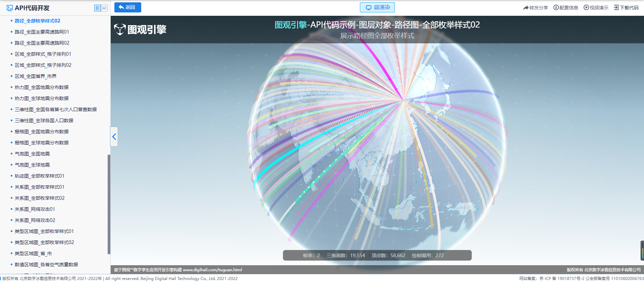Click the 三角面数 19,554 stat
Image resolution: width=644 pixels, height=282 pixels.
coord(346,255)
